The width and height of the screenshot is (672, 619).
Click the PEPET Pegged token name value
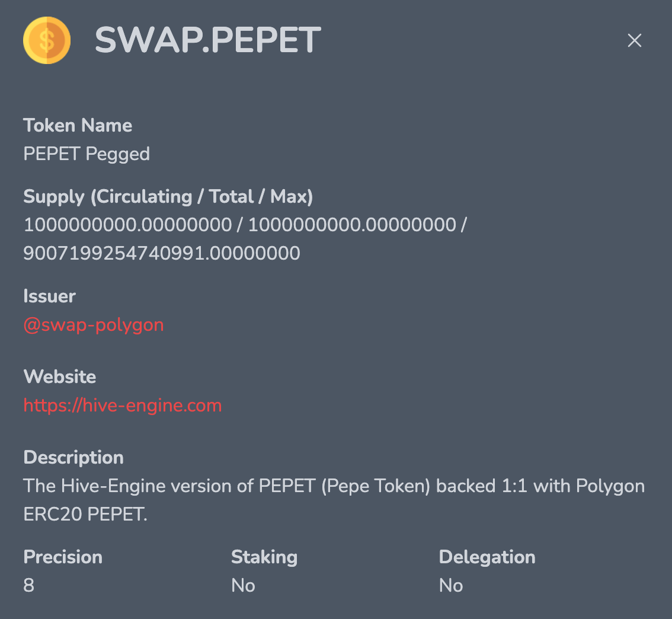[x=87, y=154]
